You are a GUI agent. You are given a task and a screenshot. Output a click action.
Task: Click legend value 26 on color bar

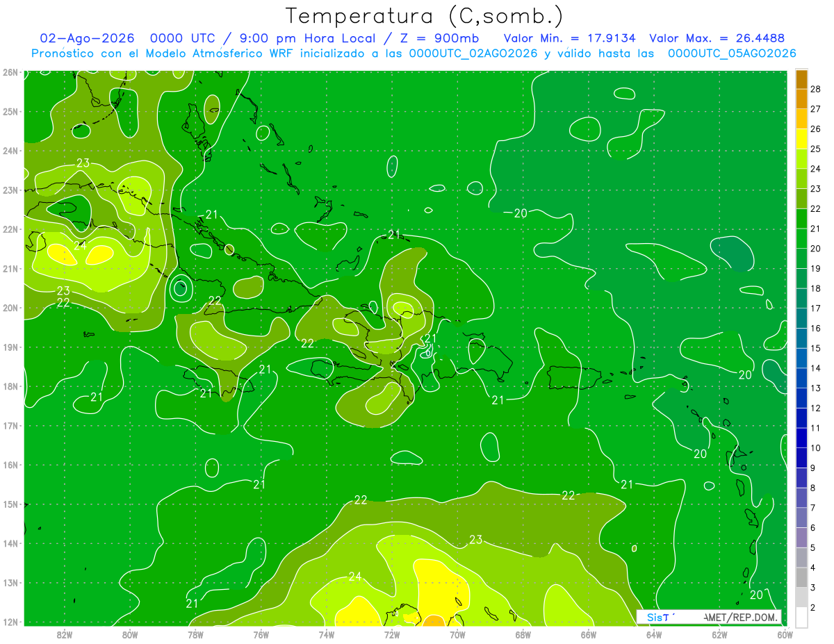[x=815, y=129]
